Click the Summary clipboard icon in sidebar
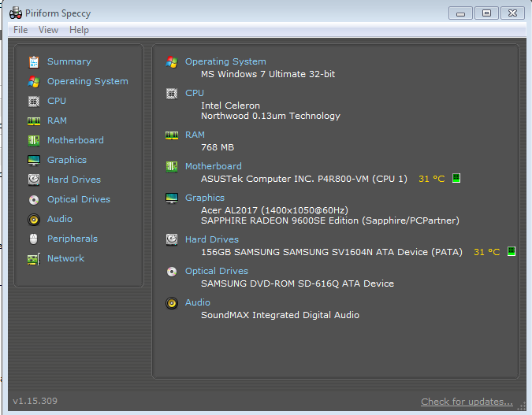 [34, 62]
